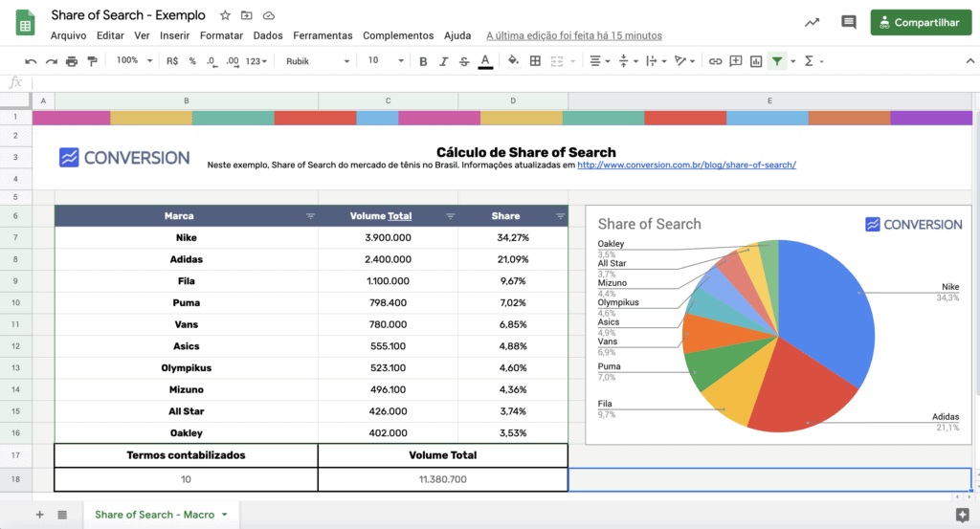Select cell with Nike volume 3.900.000

[389, 238]
